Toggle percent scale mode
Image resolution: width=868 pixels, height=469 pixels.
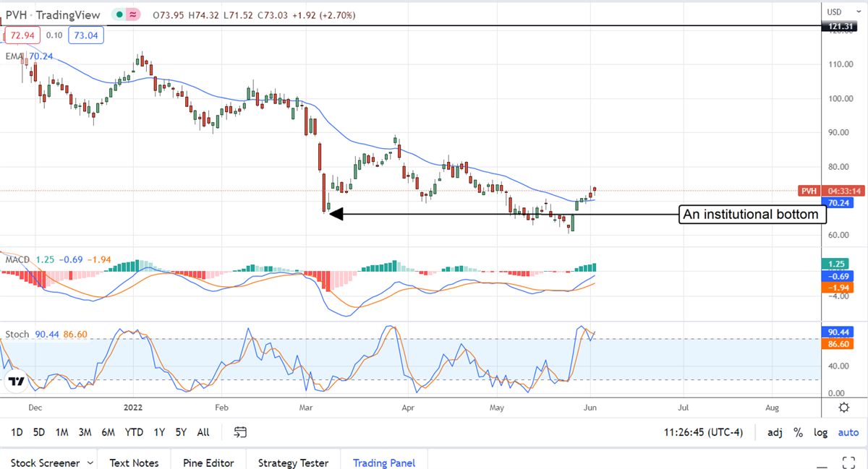coord(798,432)
